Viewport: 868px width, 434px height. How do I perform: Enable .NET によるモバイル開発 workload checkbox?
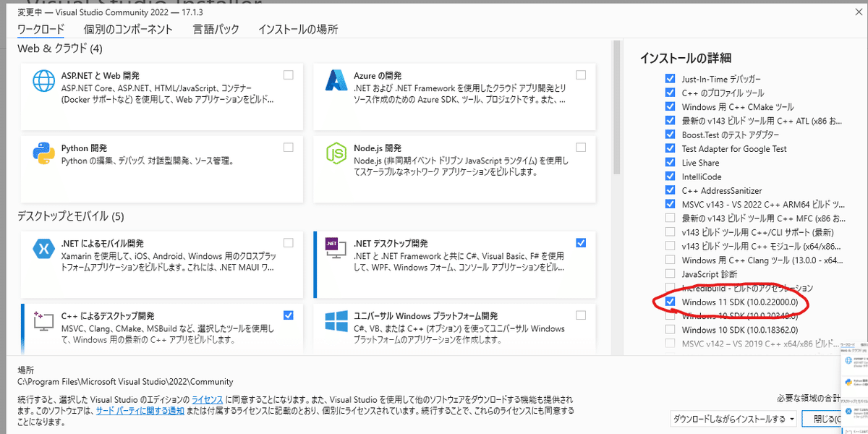289,242
